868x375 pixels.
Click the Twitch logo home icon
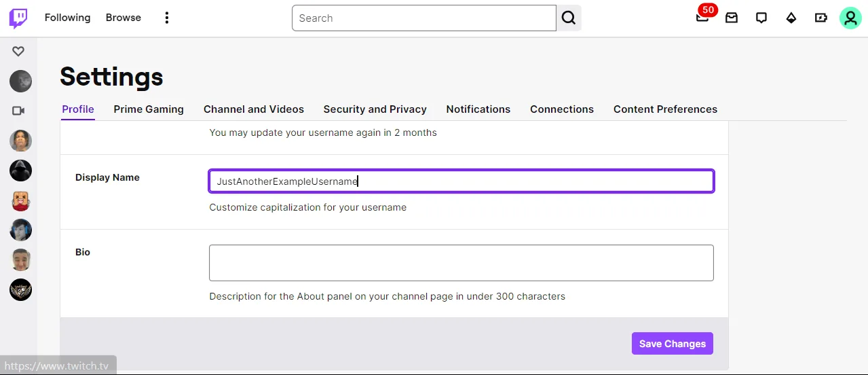[x=18, y=18]
